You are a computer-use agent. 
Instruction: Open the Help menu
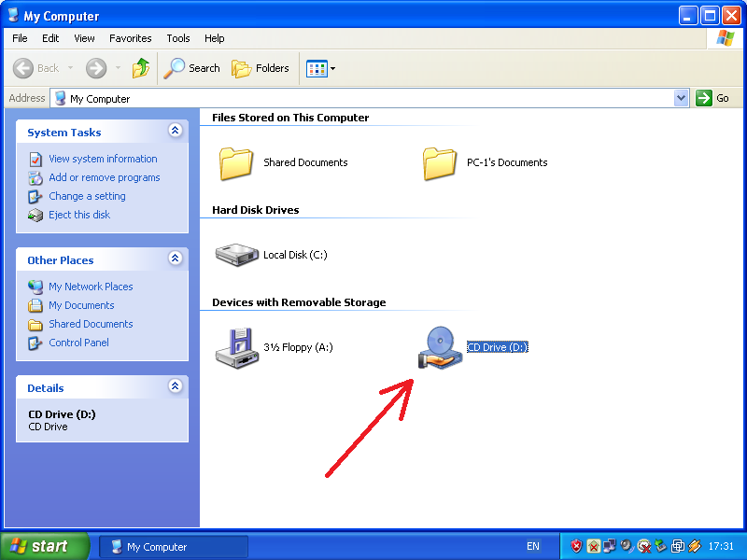[215, 38]
